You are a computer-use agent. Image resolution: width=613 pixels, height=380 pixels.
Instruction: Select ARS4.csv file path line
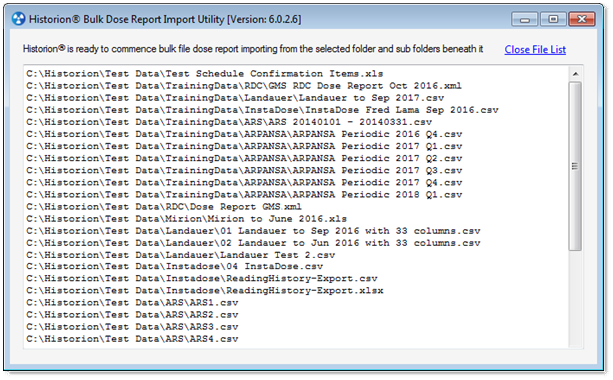[x=132, y=339]
